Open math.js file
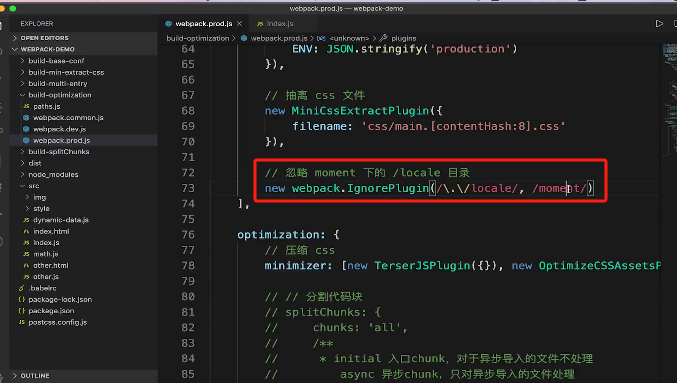Image resolution: width=677 pixels, height=383 pixels. [x=46, y=254]
